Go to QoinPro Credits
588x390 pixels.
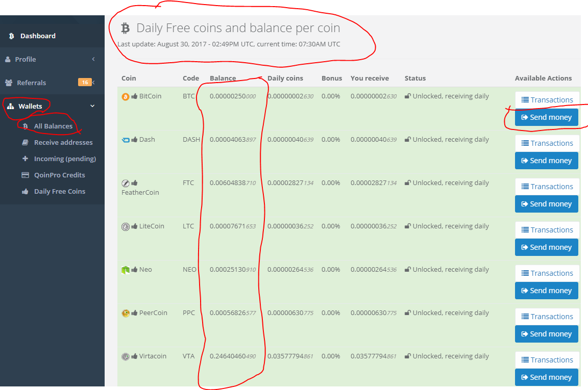[59, 175]
